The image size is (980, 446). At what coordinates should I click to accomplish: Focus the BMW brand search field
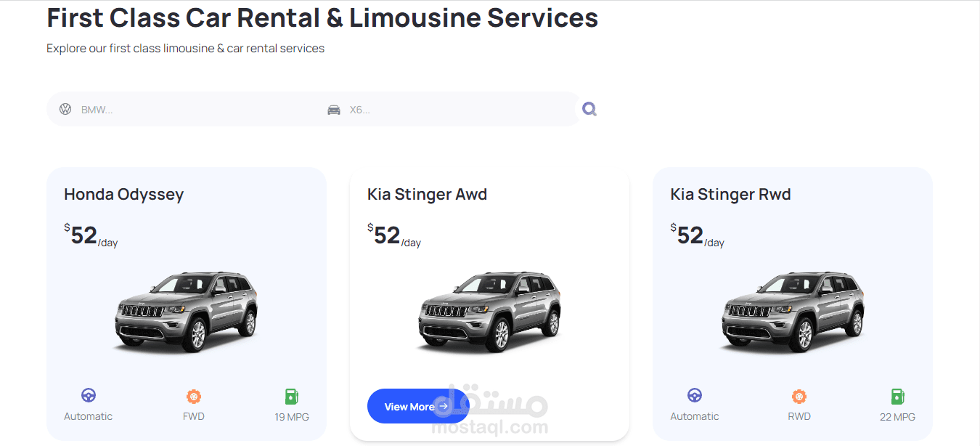click(x=196, y=110)
